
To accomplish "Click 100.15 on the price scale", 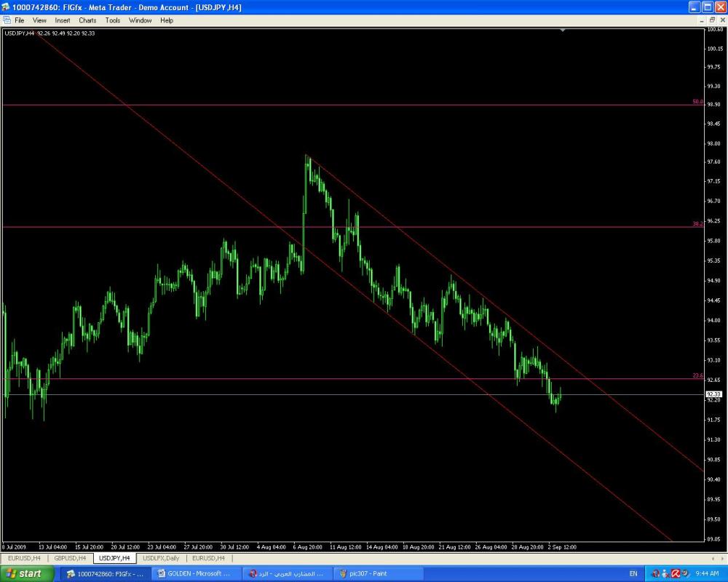I will coord(715,49).
